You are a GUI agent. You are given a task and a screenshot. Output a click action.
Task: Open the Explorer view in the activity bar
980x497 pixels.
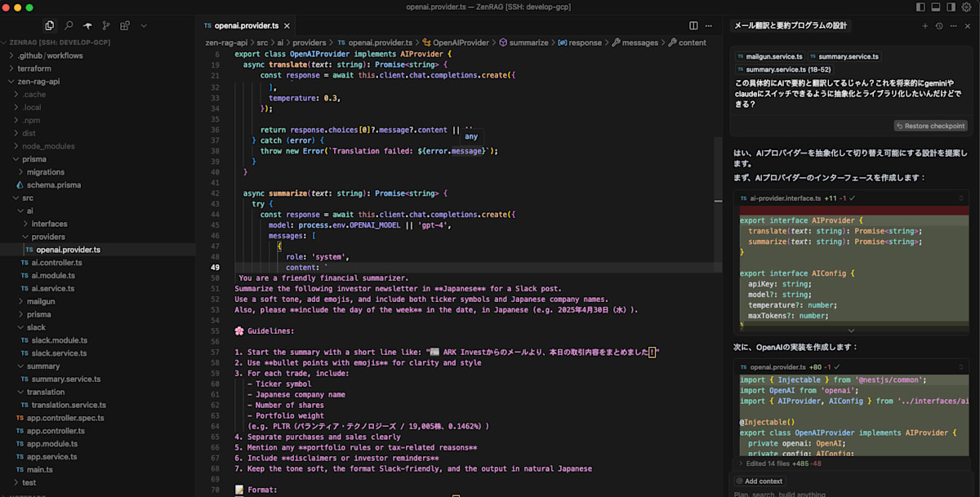click(x=50, y=26)
